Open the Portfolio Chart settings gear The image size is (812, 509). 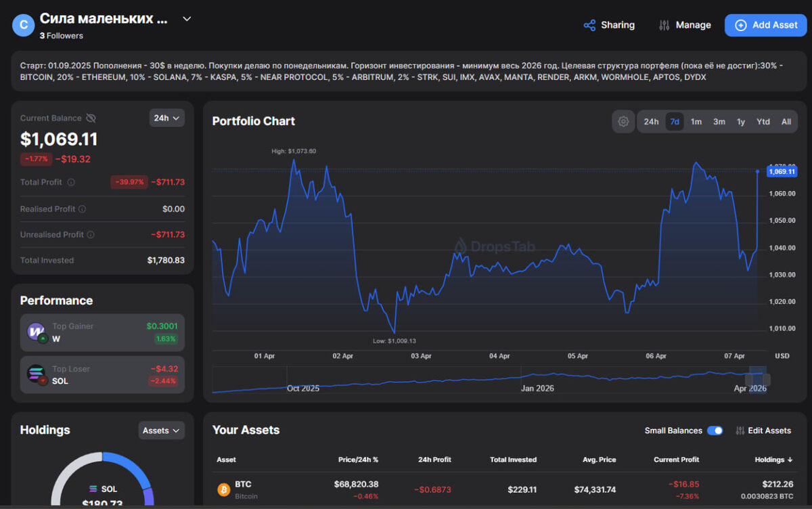pos(623,121)
